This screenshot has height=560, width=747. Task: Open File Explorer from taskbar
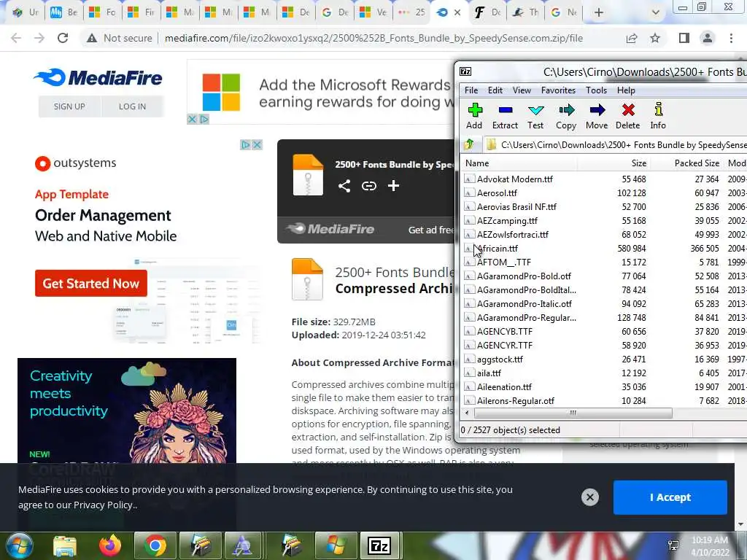(65, 545)
